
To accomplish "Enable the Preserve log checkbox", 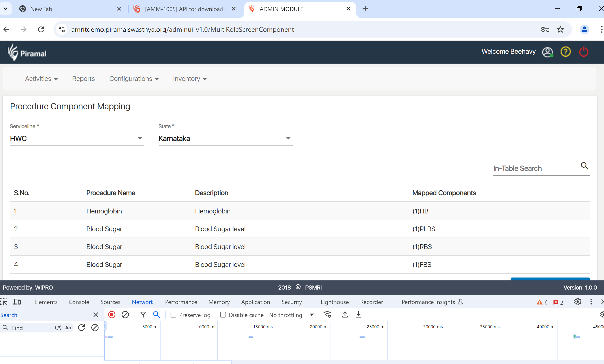I will click(173, 315).
